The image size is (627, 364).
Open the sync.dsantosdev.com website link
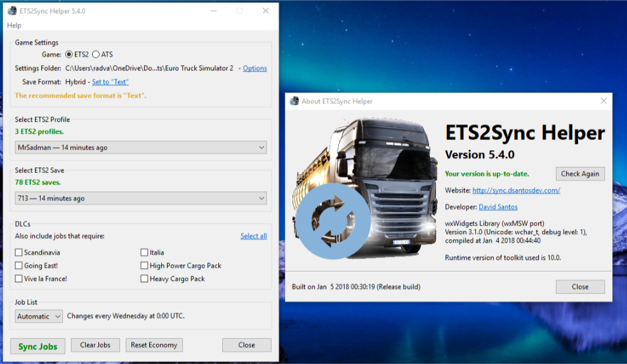pos(516,191)
